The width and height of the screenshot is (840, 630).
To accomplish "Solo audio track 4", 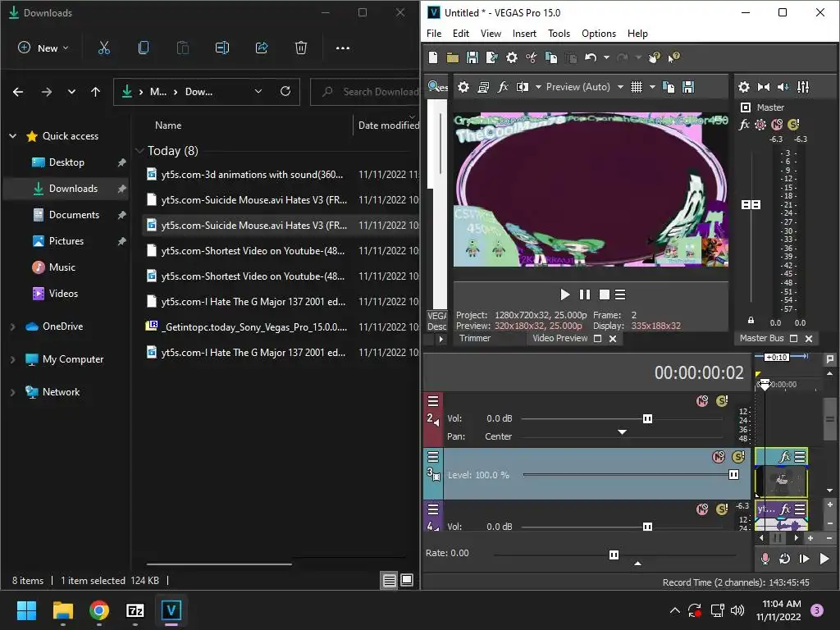I will point(722,509).
